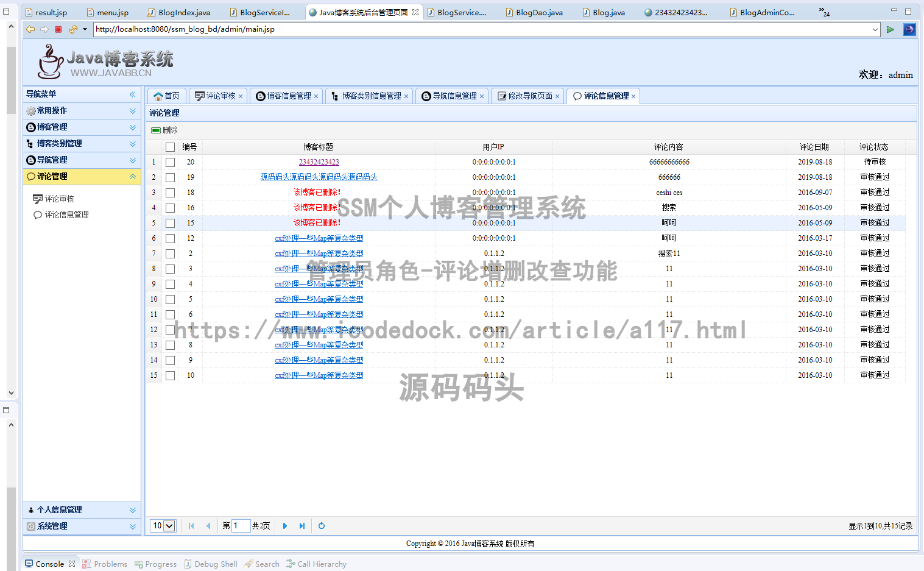The image size is (924, 571).
Task: Click the next page arrow control
Action: point(285,525)
